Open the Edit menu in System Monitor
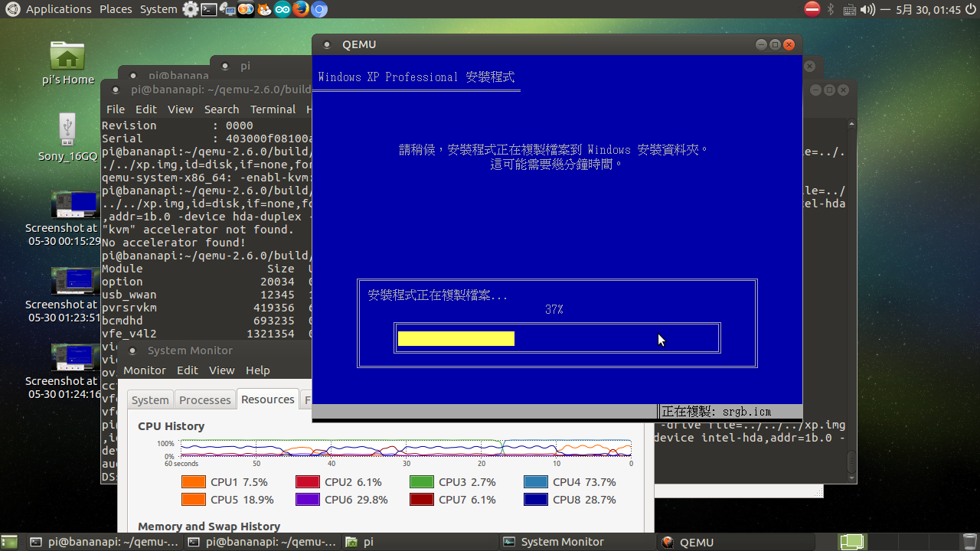980x551 pixels. point(188,370)
